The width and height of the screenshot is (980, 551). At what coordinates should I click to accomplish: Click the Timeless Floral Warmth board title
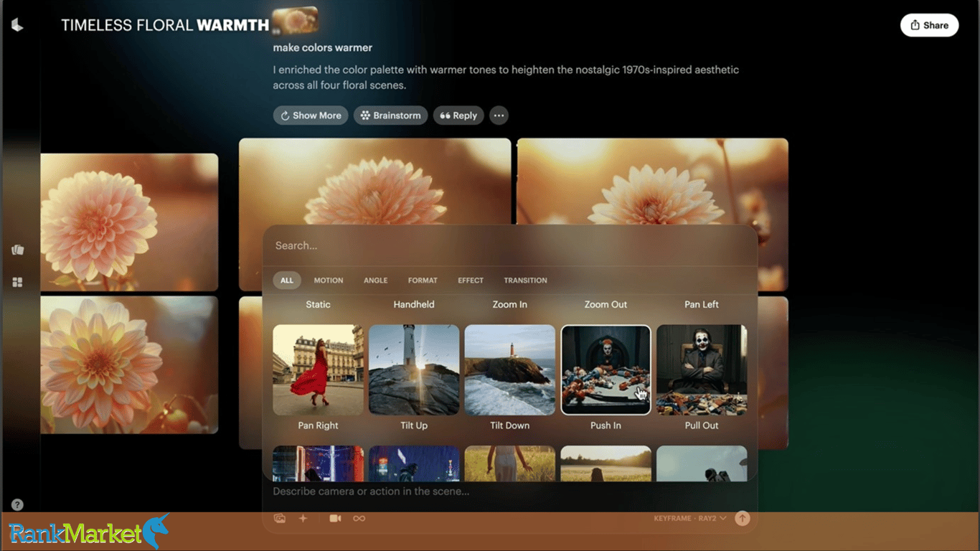pyautogui.click(x=165, y=25)
